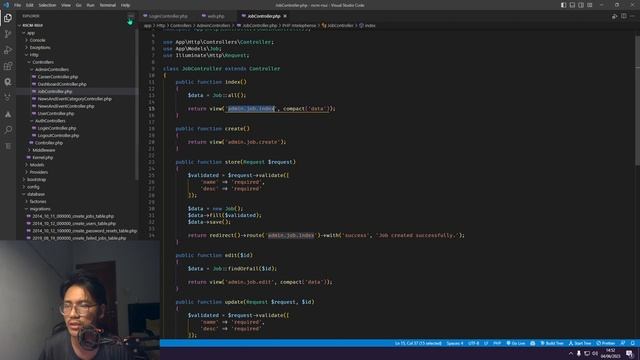Open the Edit menu

pos(30,5)
